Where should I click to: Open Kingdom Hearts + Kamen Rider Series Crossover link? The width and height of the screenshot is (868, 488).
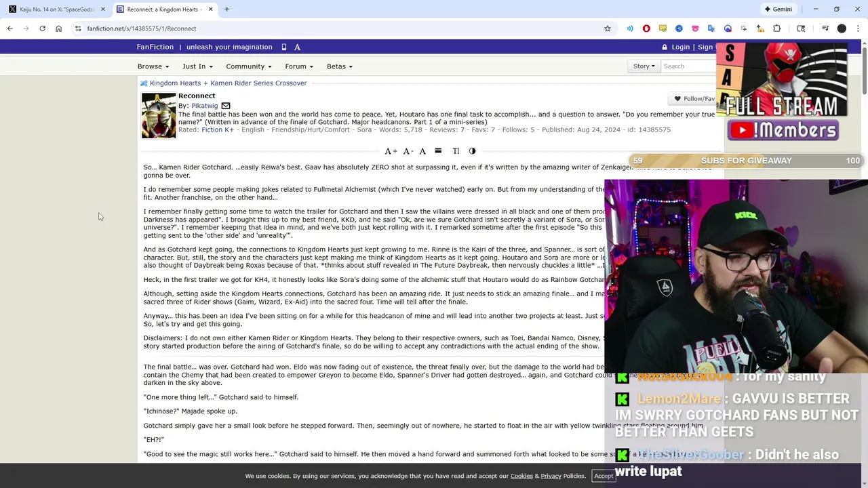click(x=228, y=83)
